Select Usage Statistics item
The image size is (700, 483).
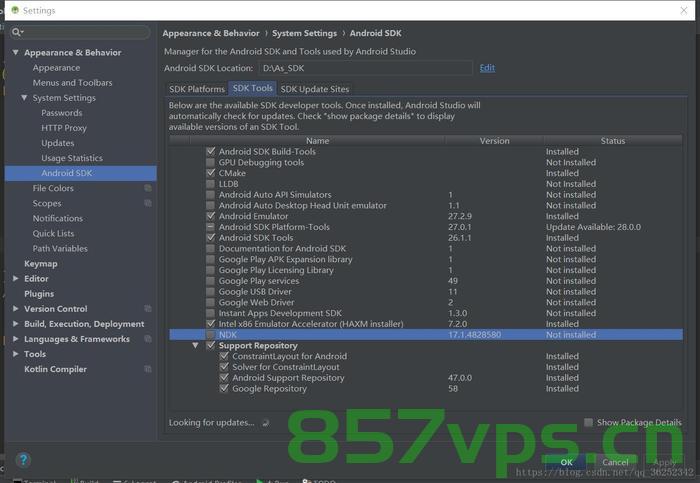click(x=72, y=158)
